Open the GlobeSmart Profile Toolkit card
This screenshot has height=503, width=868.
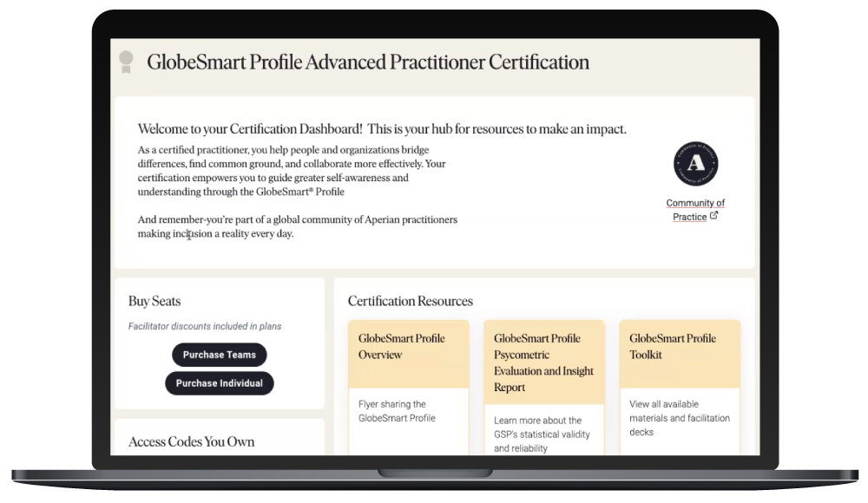680,388
